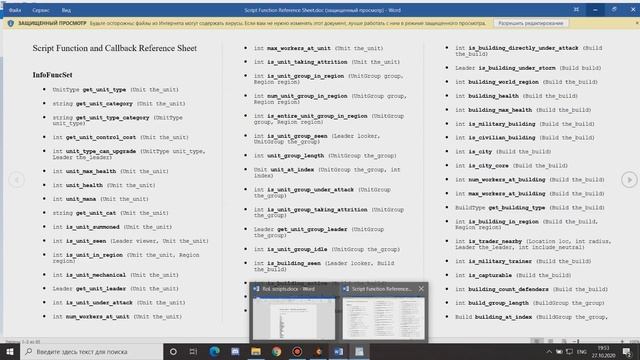Switch to read mode view in status bar
Screen dimensions: 640x360
click(x=538, y=341)
